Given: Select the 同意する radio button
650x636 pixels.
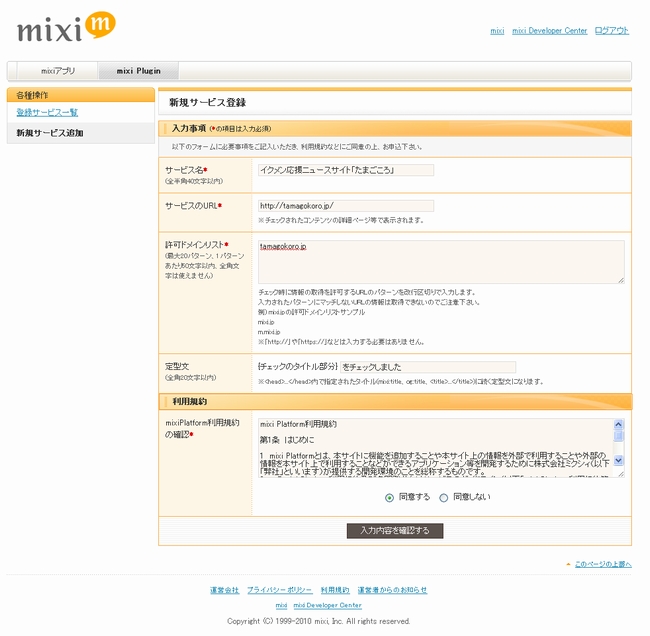Looking at the screenshot, I should [389, 498].
